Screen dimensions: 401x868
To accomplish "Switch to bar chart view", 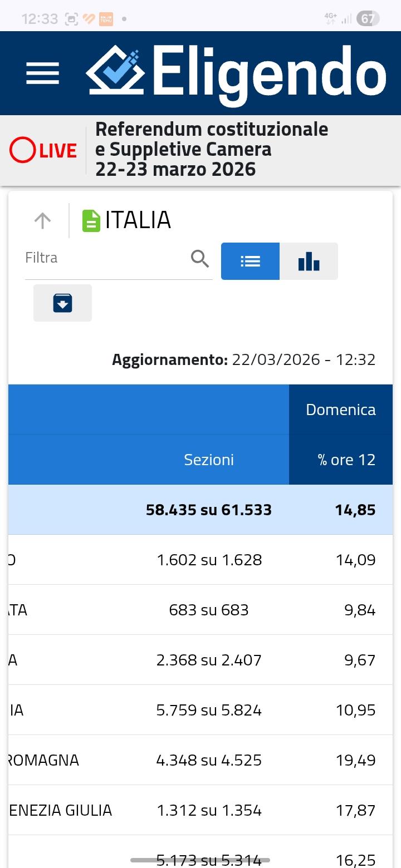I will [x=309, y=261].
